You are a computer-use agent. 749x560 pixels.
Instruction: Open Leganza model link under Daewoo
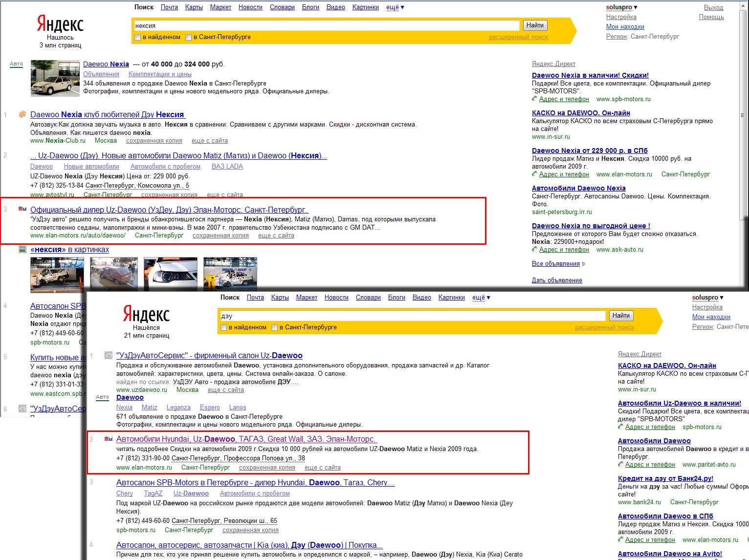(178, 408)
